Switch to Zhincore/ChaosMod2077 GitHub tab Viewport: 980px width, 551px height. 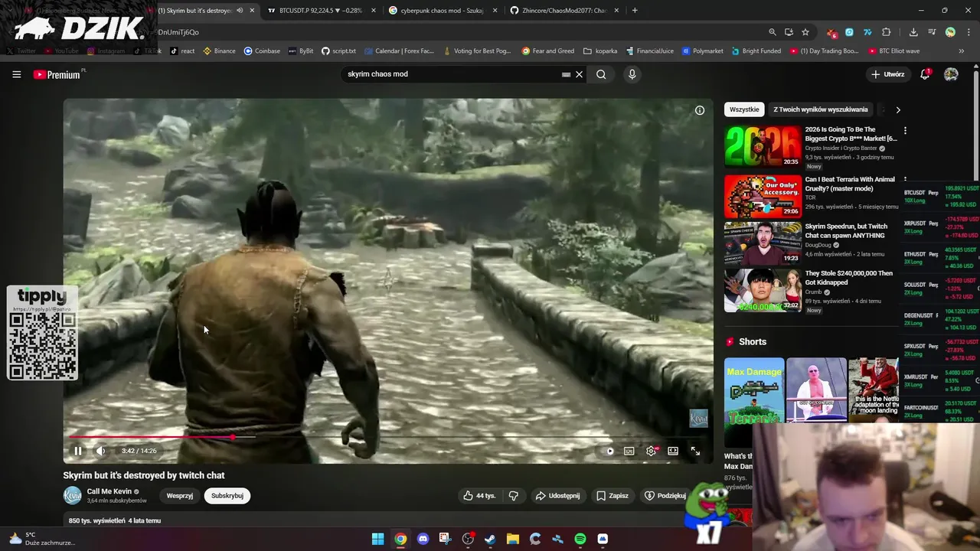pyautogui.click(x=564, y=11)
